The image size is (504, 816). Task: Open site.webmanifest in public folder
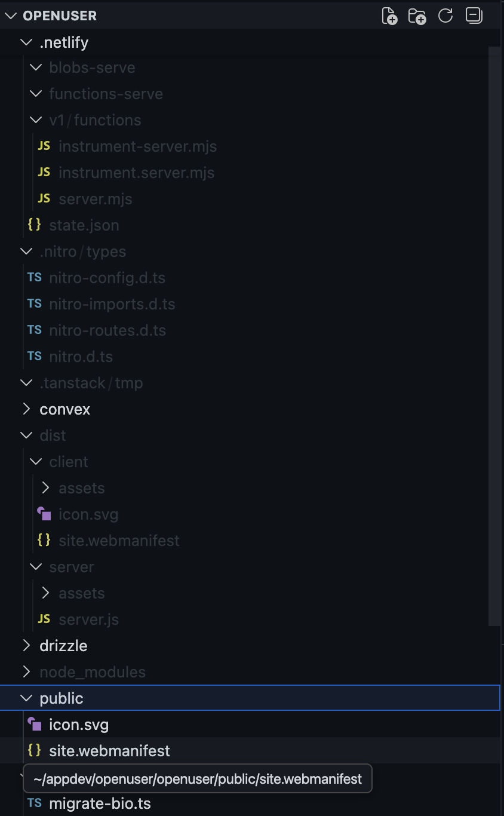[x=109, y=751]
